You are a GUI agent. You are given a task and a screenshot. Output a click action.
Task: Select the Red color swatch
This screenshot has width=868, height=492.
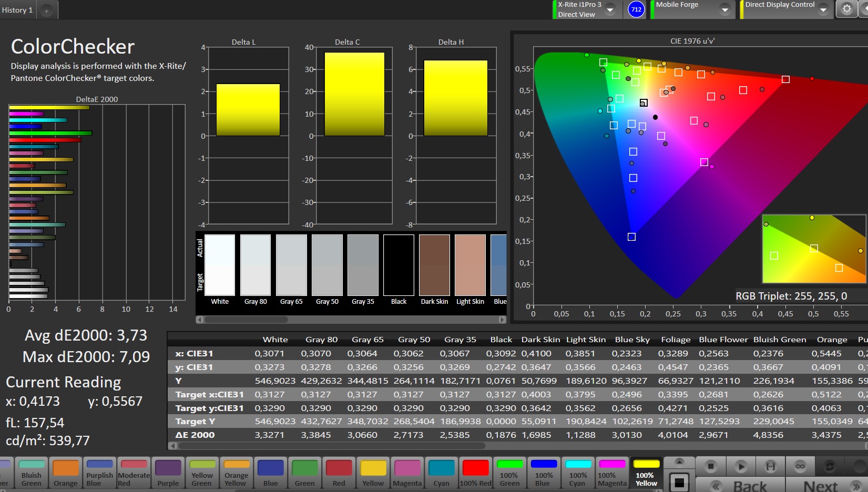pyautogui.click(x=339, y=473)
